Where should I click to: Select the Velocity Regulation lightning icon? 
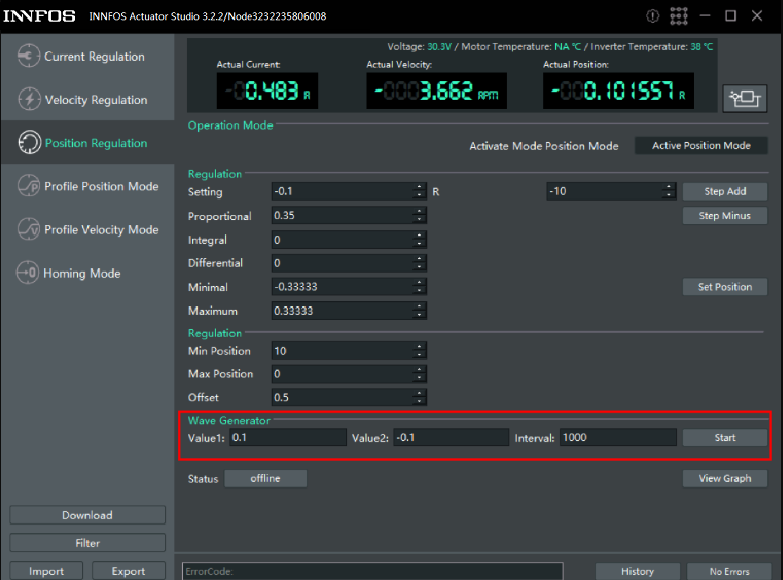click(29, 100)
